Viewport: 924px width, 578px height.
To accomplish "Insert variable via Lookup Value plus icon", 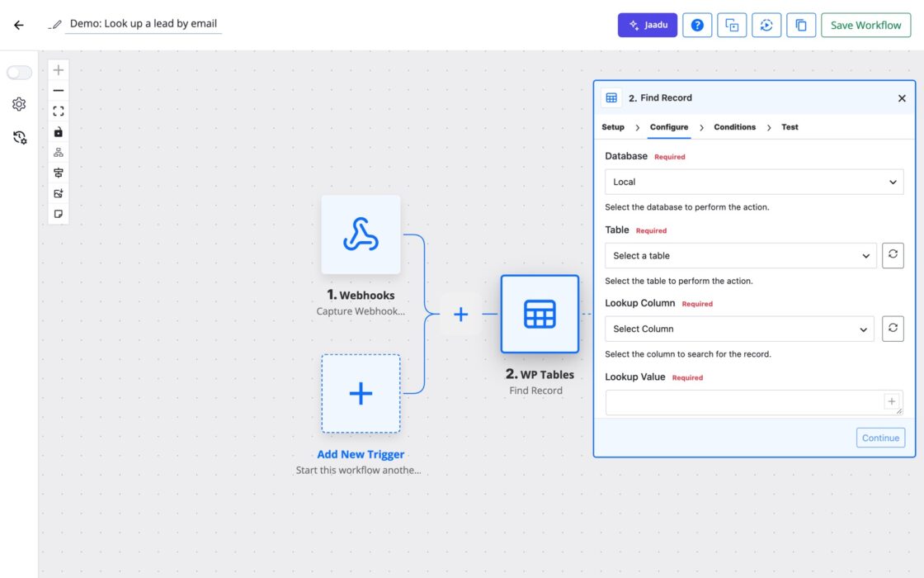I will click(892, 401).
